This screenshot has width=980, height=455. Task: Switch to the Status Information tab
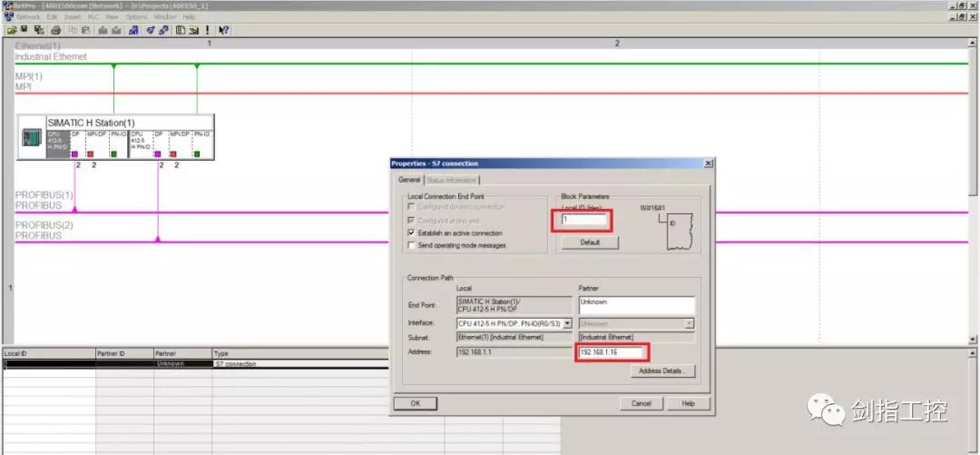[x=450, y=180]
